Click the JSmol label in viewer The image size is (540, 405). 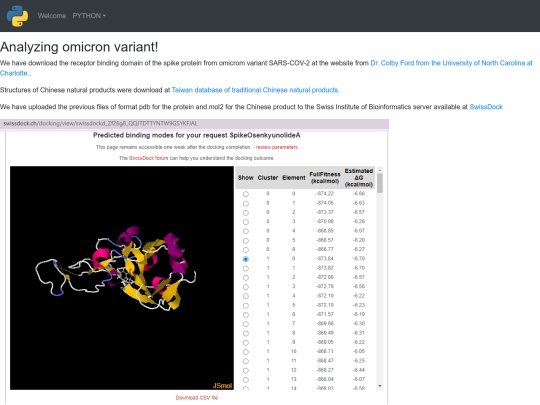click(222, 386)
